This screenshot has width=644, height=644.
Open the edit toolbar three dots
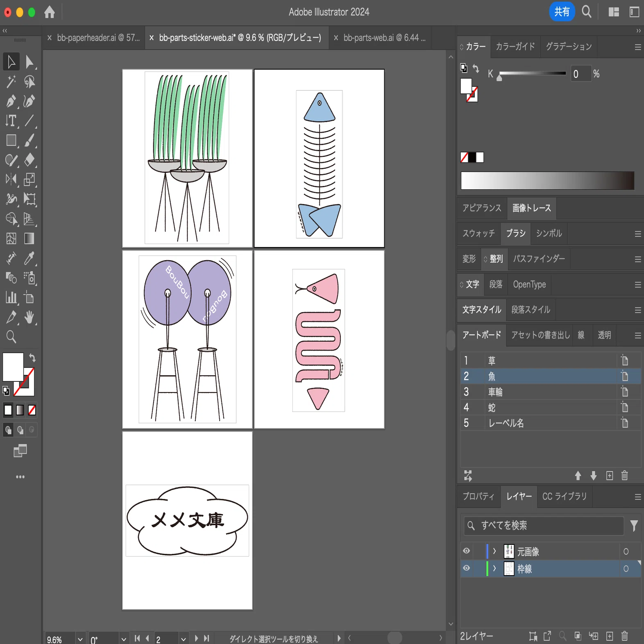[20, 477]
